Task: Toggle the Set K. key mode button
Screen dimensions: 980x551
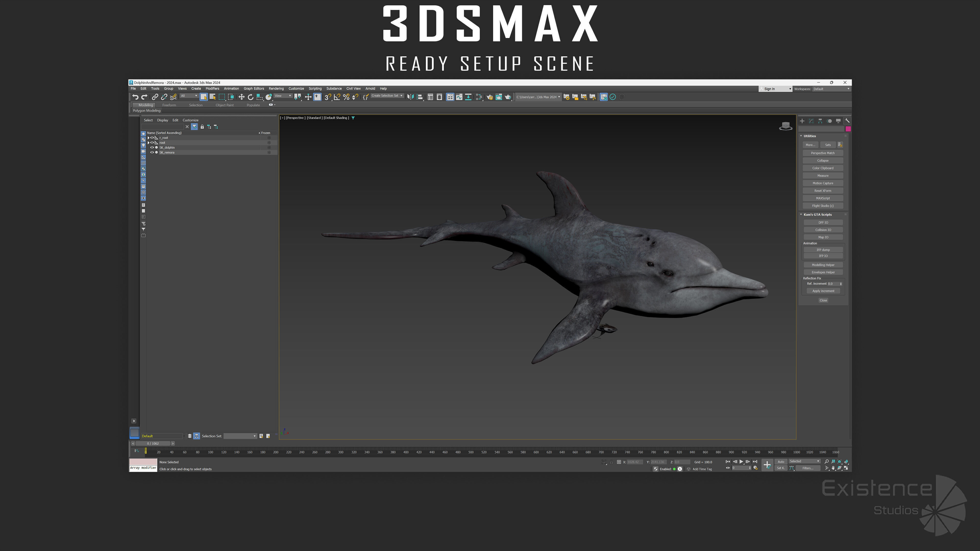Action: point(781,468)
